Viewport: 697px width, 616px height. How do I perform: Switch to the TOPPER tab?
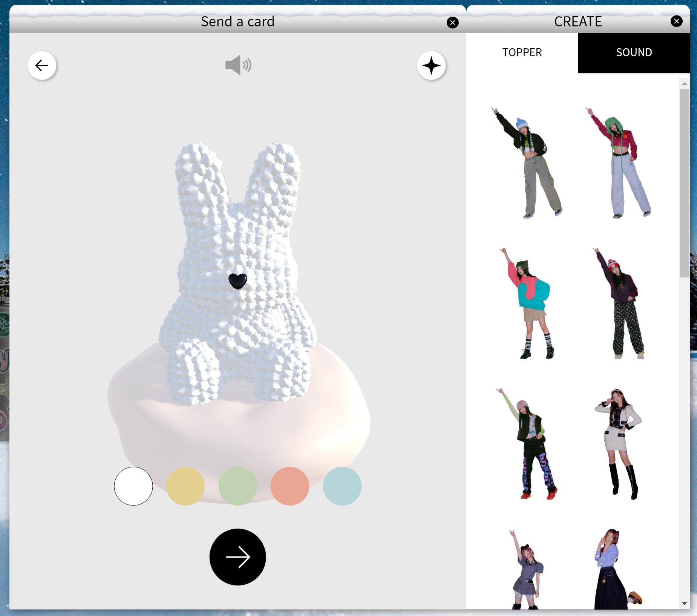[522, 53]
